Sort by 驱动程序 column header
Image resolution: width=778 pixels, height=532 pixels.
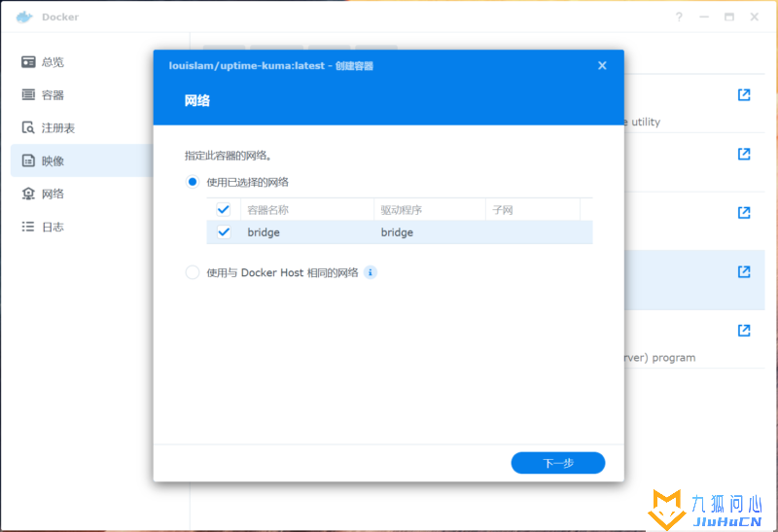click(430, 210)
